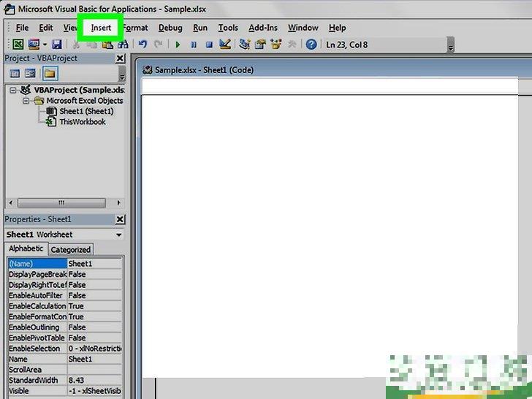532x399 pixels.
Task: Click the View Microsoft Excel toolbar icon
Action: pos(18,45)
